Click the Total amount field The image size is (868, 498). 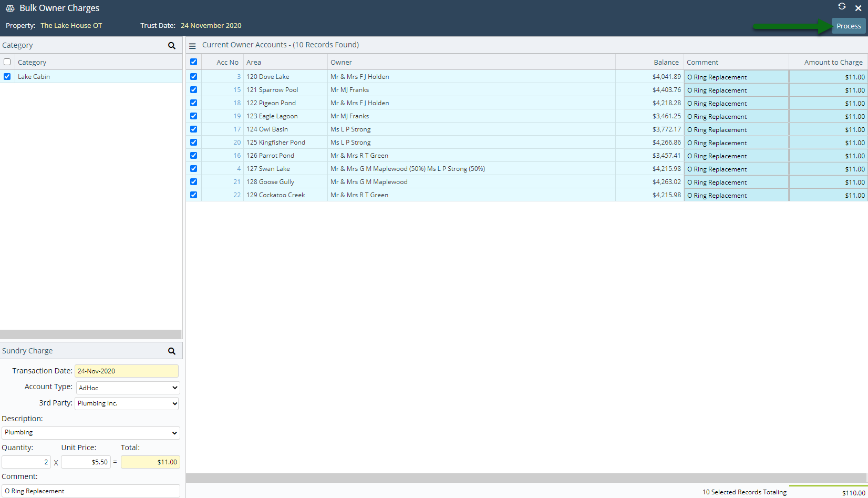[150, 462]
